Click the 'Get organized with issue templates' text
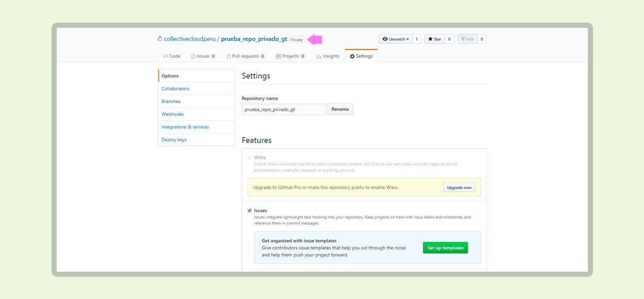This screenshot has width=644, height=299. click(299, 241)
